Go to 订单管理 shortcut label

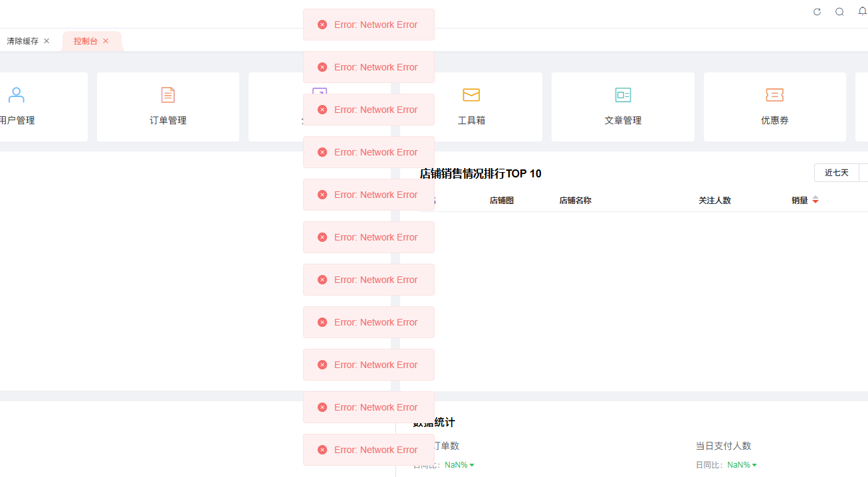tap(168, 121)
